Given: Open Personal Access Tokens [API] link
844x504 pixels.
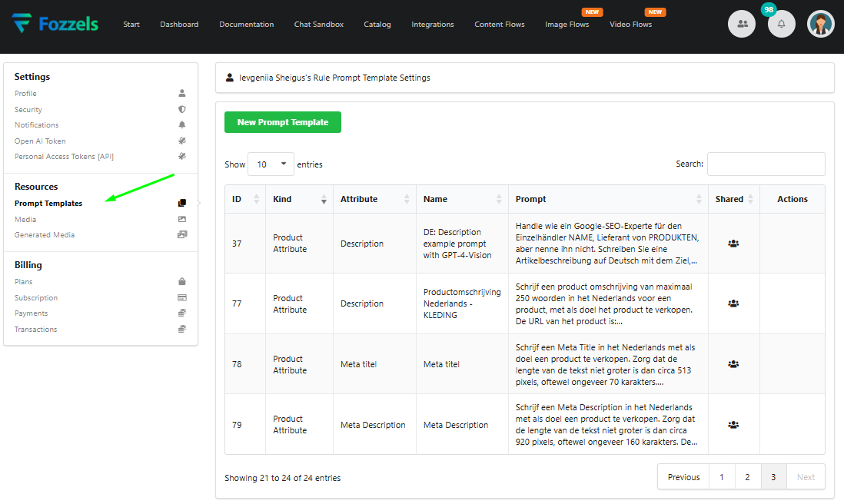Looking at the screenshot, I should (x=64, y=157).
